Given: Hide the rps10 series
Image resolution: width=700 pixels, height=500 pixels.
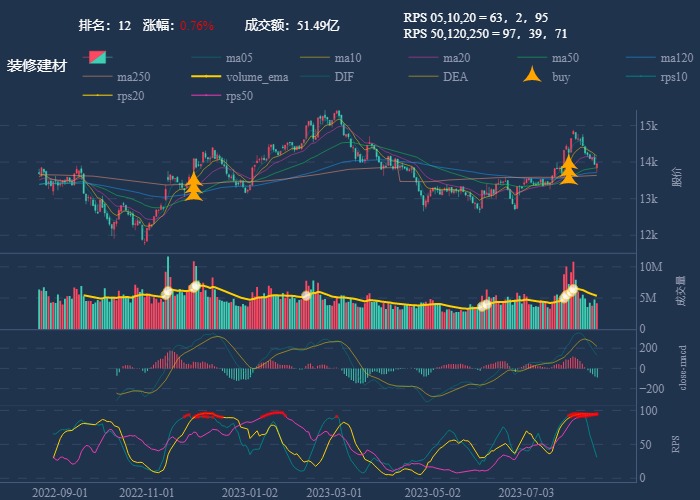Looking at the screenshot, I should pos(674,77).
